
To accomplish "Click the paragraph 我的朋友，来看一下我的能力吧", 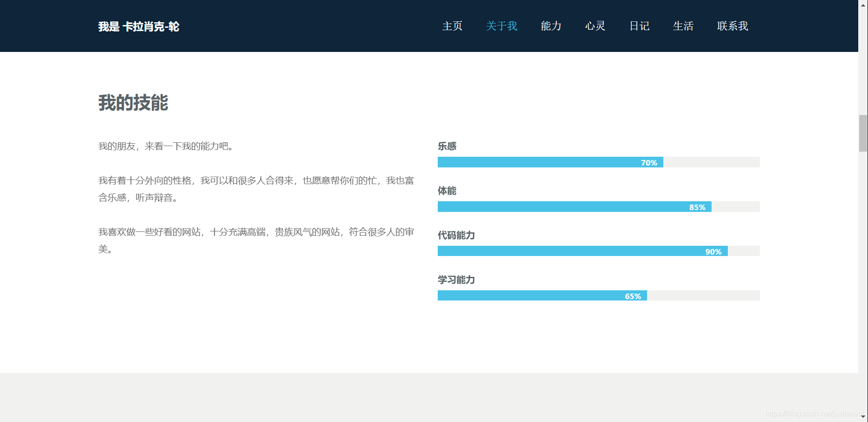I will pyautogui.click(x=166, y=146).
